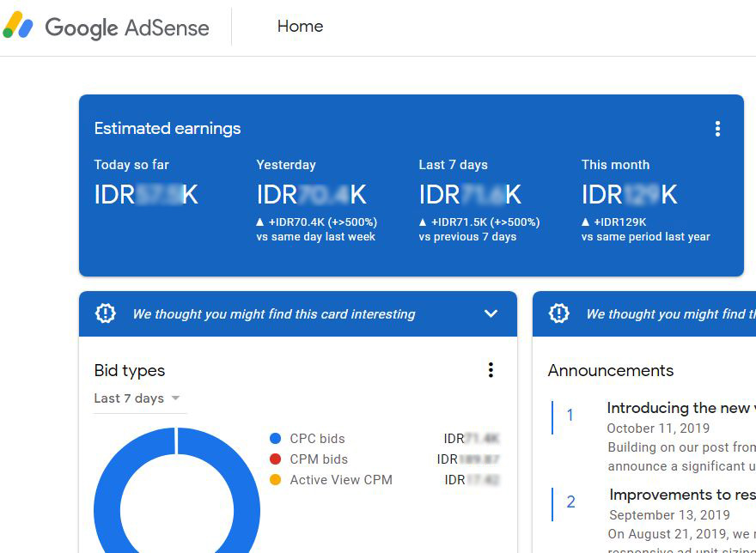The height and width of the screenshot is (553, 756).
Task: Click the Announcements heading
Action: pyautogui.click(x=611, y=370)
